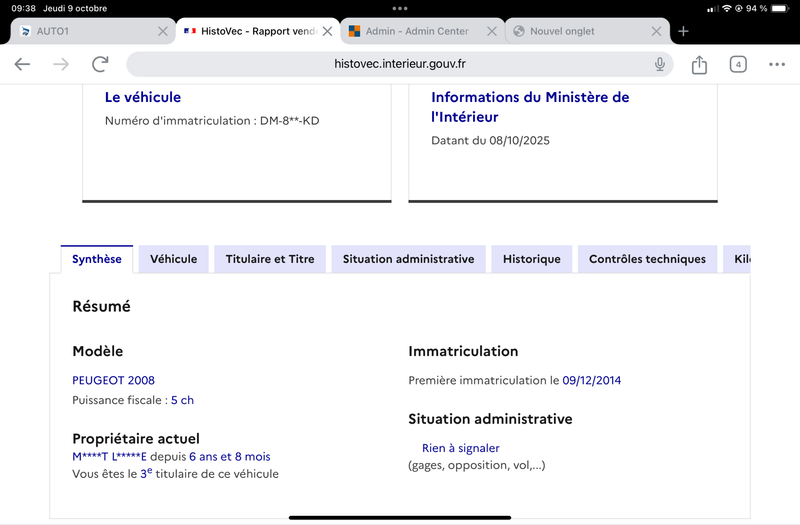Close the Nouvel onglet tab
The image size is (800, 525).
click(x=657, y=31)
